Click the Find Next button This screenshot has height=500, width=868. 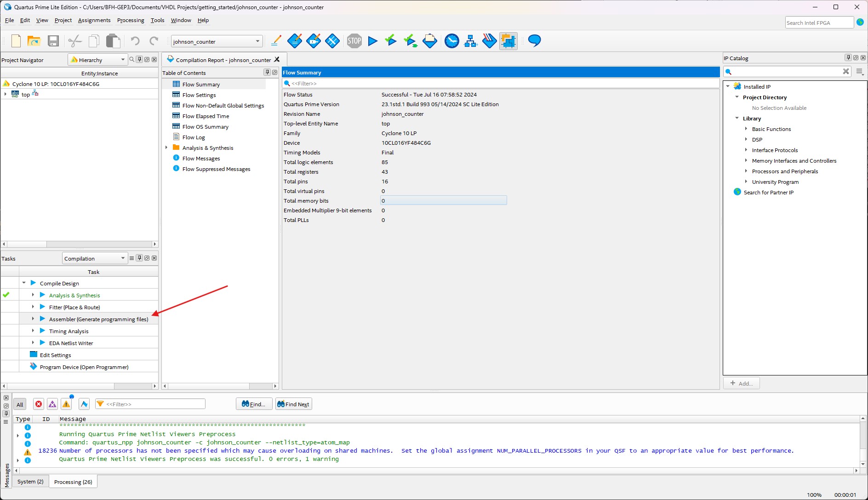(x=294, y=404)
